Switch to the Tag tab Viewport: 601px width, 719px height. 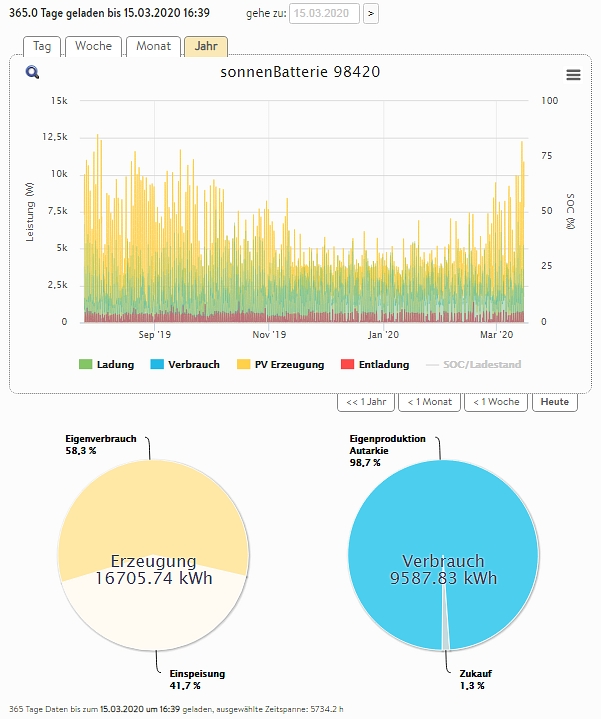tap(41, 46)
